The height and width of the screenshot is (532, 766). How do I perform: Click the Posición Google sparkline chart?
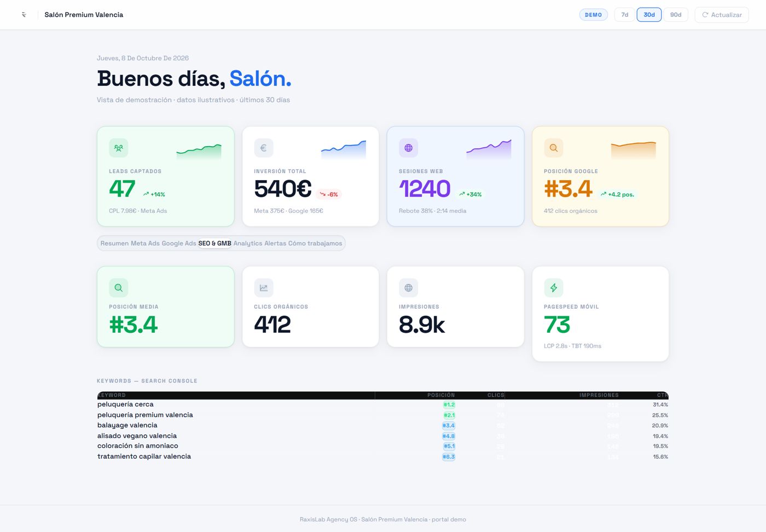634,151
